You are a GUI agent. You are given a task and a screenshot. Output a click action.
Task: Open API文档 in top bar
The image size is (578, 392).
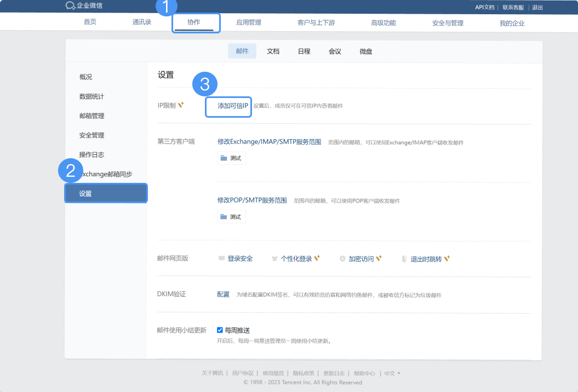click(484, 7)
